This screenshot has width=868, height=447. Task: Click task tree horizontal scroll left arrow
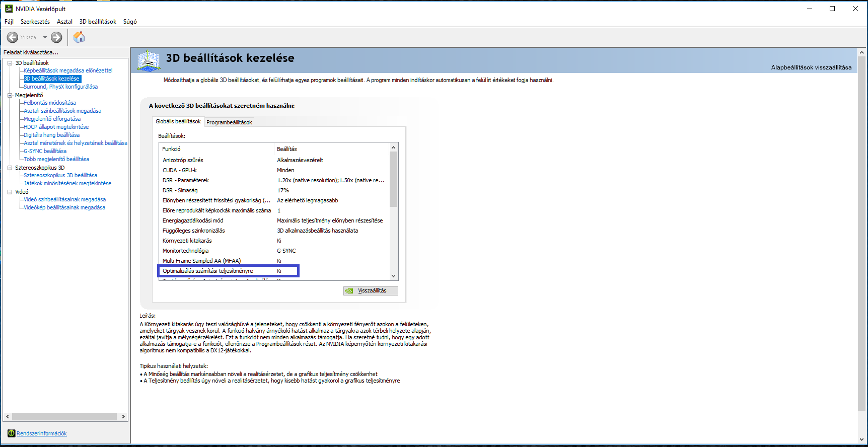8,417
